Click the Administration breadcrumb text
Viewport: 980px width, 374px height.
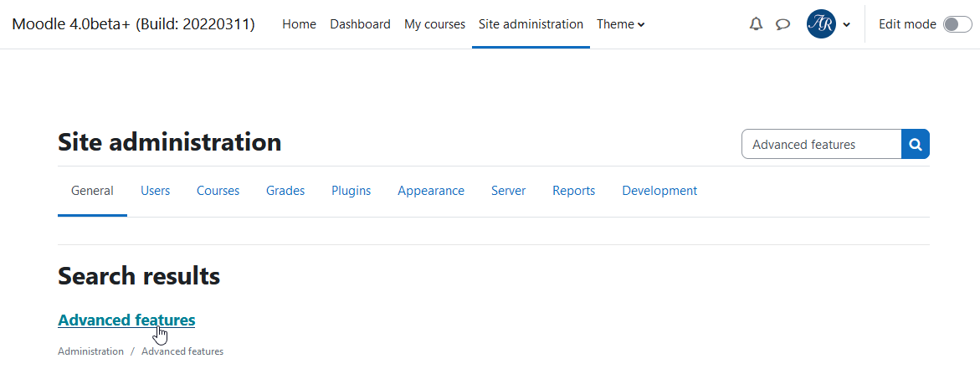point(90,351)
